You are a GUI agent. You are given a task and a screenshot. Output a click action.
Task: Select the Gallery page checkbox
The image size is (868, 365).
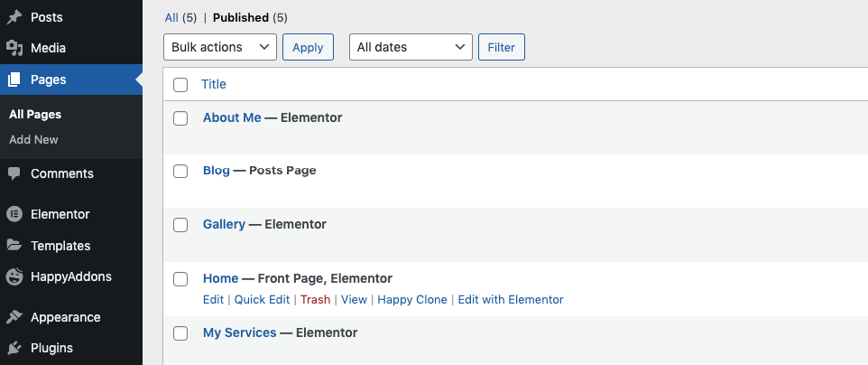[x=180, y=225]
